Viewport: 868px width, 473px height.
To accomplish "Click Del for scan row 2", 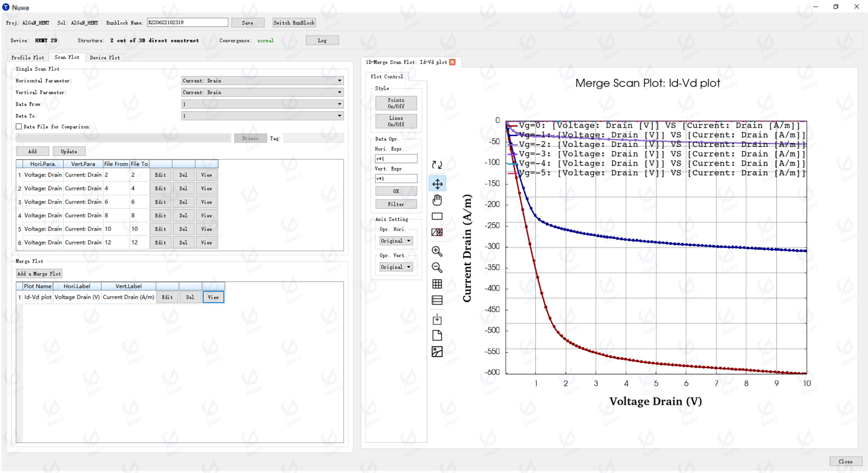I will tap(183, 189).
